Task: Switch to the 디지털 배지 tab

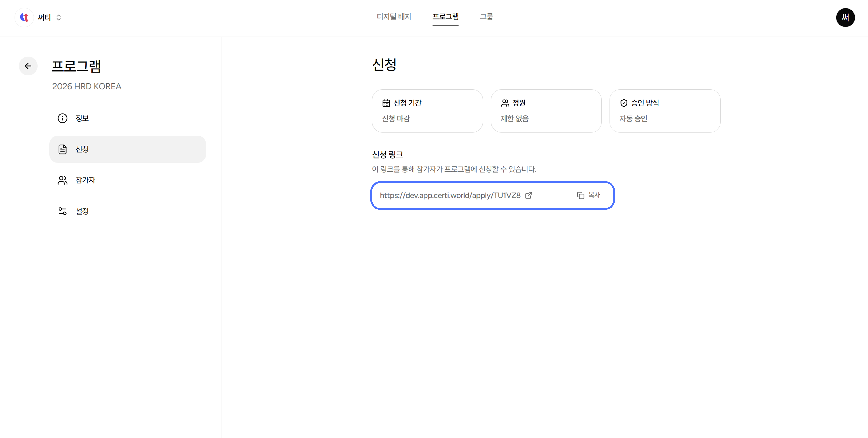Action: pos(394,16)
